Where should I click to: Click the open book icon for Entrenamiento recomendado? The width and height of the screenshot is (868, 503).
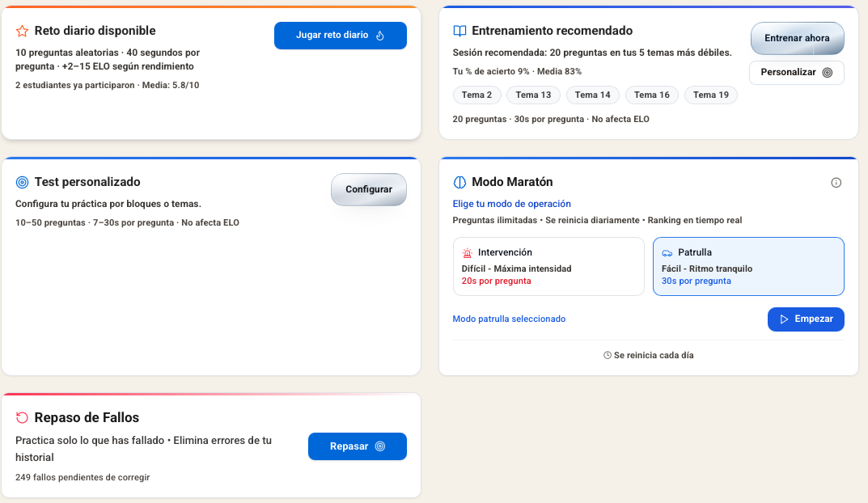click(459, 31)
